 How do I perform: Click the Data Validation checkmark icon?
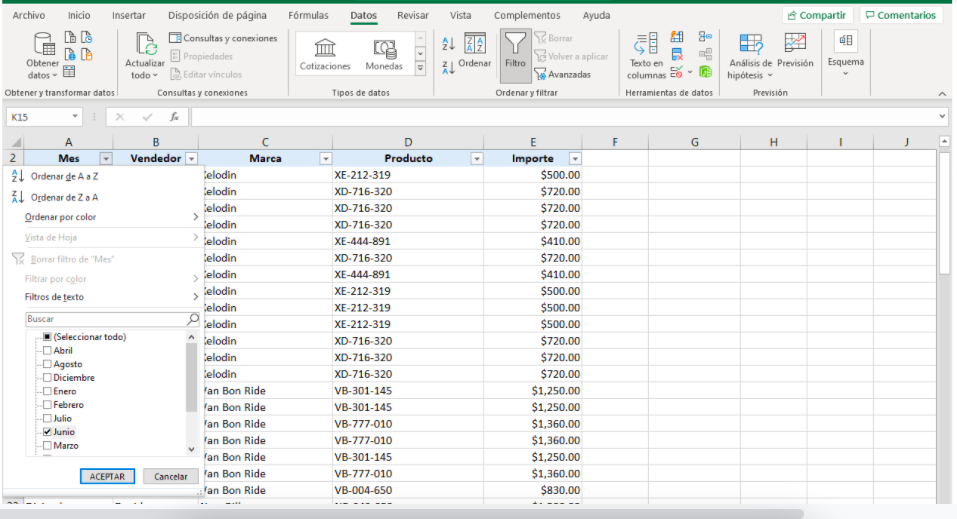[676, 72]
